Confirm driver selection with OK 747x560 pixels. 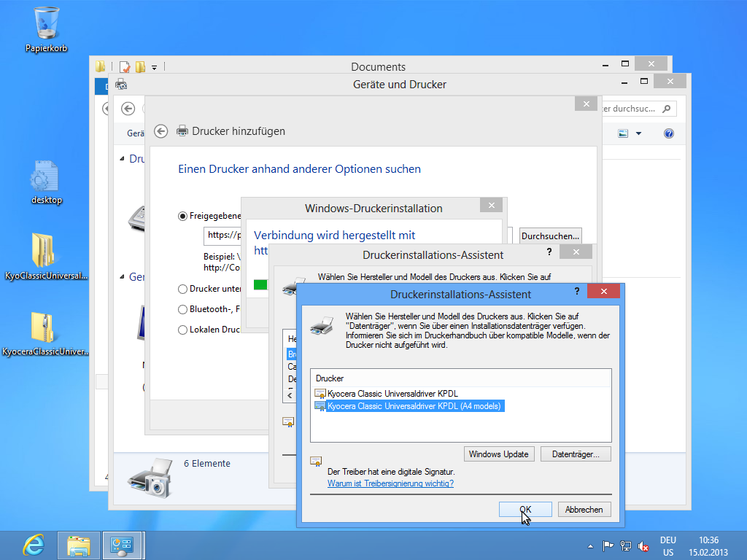click(525, 510)
